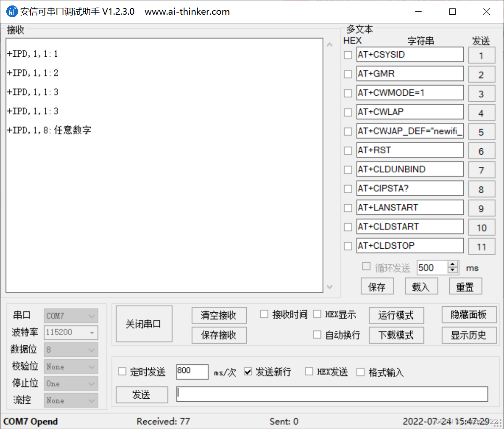Decrease the loop interval with down spinner arrow
Screen dimensions: 504x429
coord(453,271)
